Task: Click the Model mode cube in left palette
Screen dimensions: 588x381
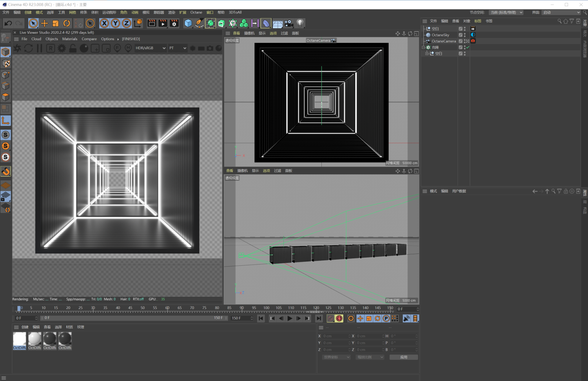Action: [6, 52]
